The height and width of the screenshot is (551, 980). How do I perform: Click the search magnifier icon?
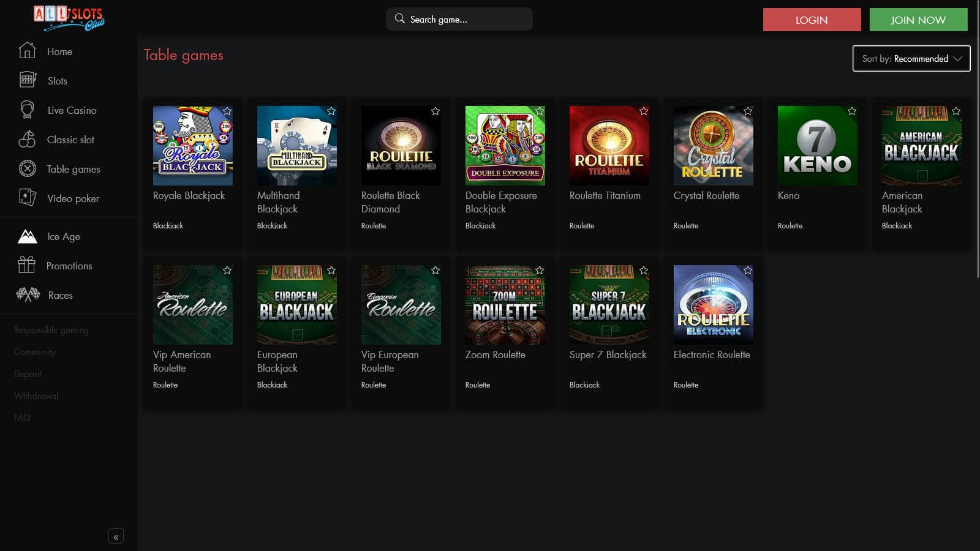(x=399, y=18)
